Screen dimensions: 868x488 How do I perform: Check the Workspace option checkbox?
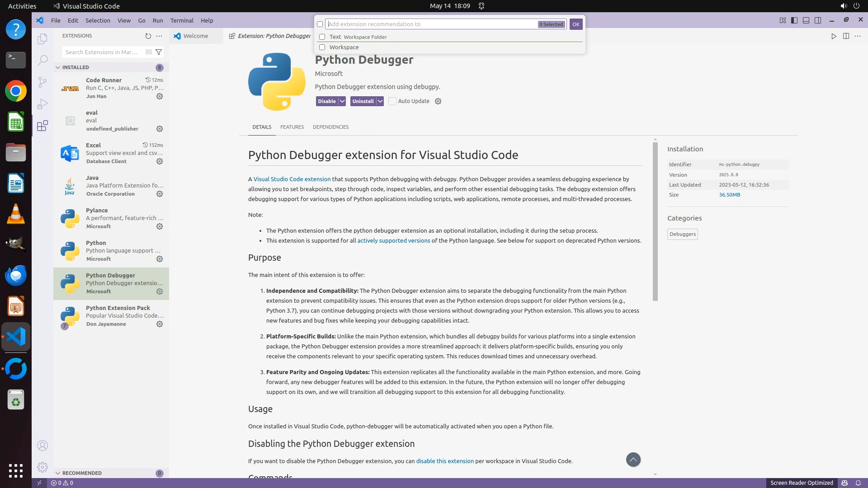coord(322,47)
